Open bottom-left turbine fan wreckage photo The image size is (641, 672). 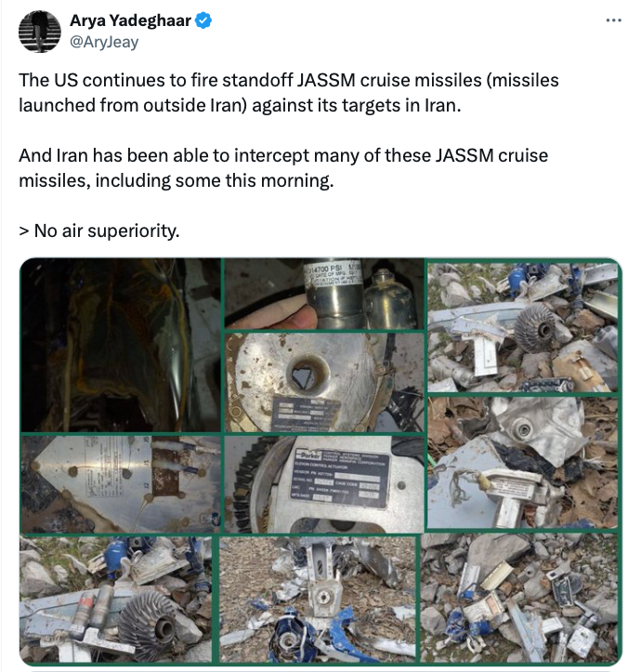[116, 600]
